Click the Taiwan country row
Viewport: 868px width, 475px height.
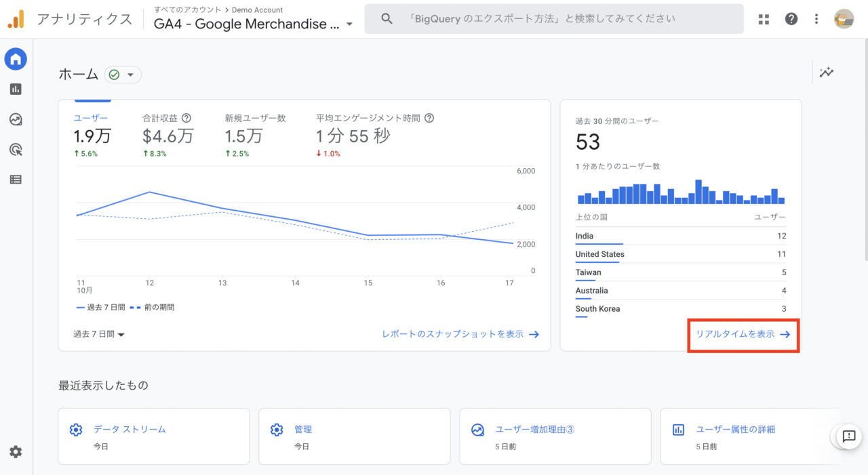[x=681, y=273]
